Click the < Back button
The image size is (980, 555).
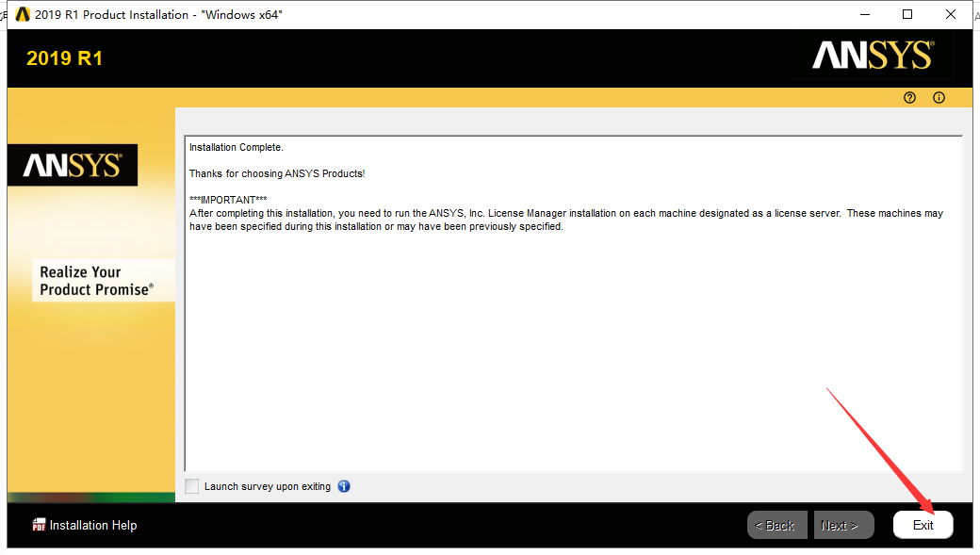coord(776,525)
